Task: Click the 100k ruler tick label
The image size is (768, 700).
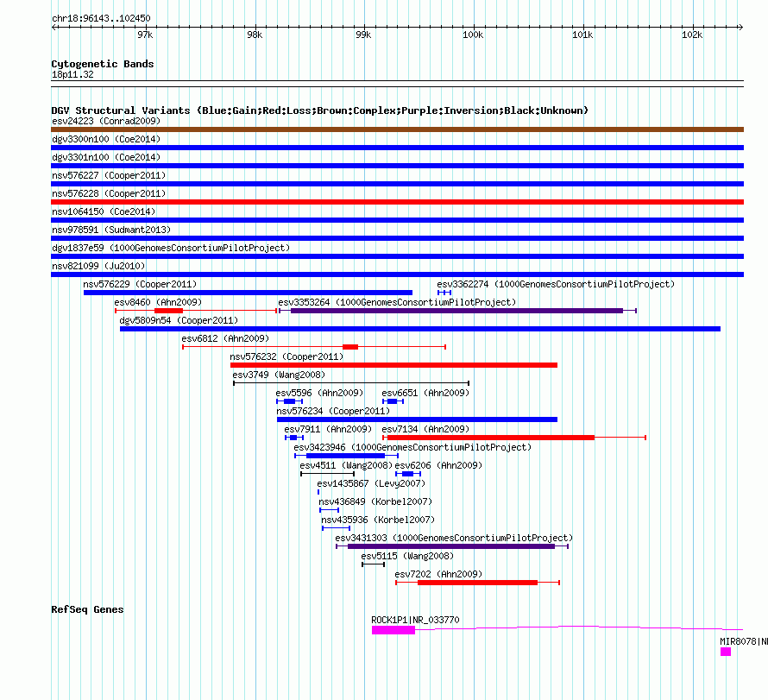Action: coord(473,35)
